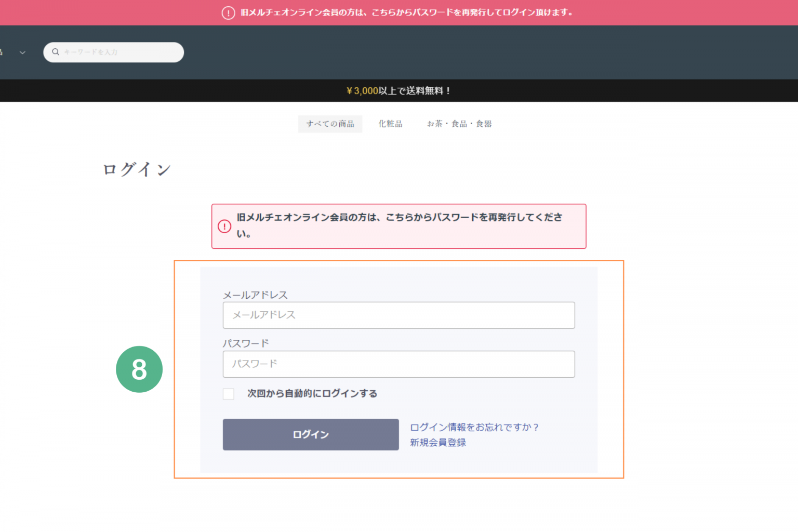Image resolution: width=798 pixels, height=532 pixels.
Task: Open the password reissue link in the top banner
Action: pyautogui.click(x=406, y=12)
